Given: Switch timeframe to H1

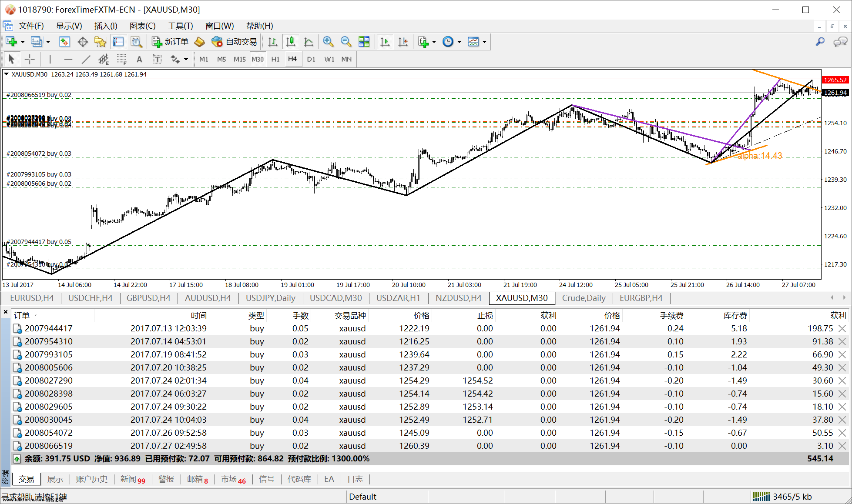Looking at the screenshot, I should [x=275, y=59].
